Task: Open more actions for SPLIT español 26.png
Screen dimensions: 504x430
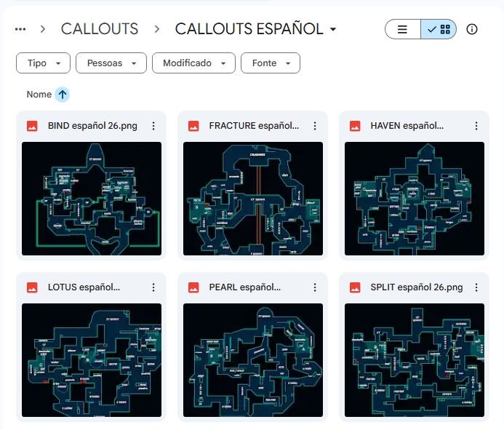Action: pos(476,287)
